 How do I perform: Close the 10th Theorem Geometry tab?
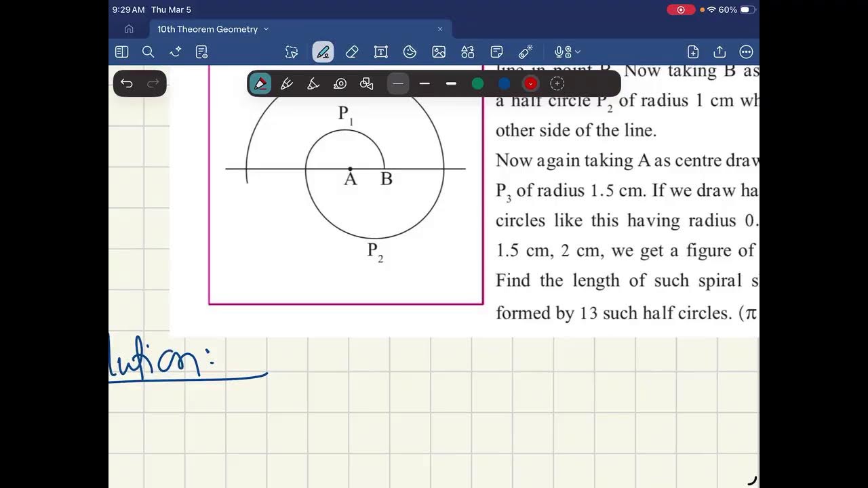point(440,29)
